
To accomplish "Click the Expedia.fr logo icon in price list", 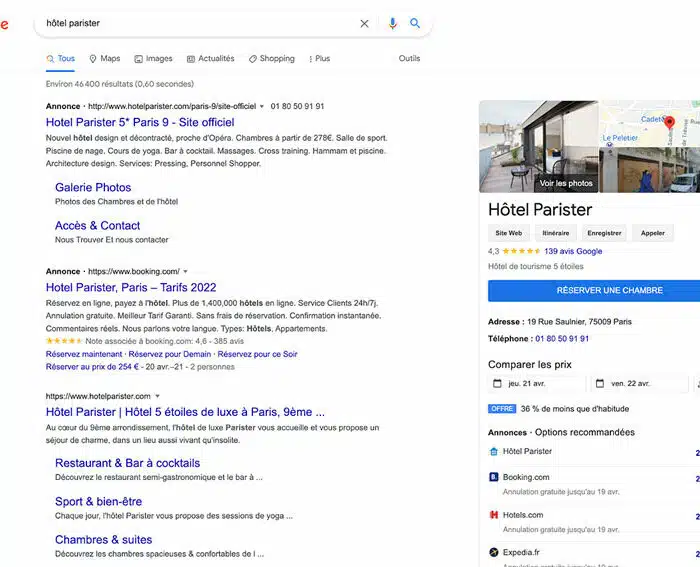I will (493, 552).
